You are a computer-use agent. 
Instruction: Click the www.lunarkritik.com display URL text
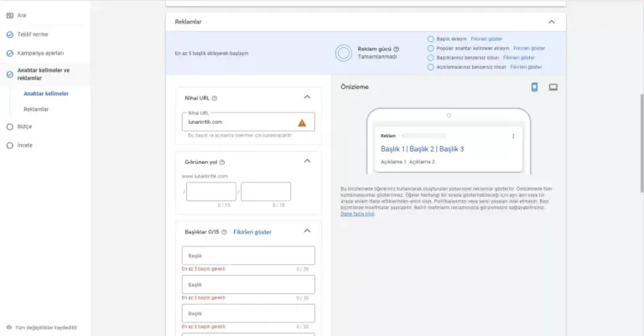point(205,177)
